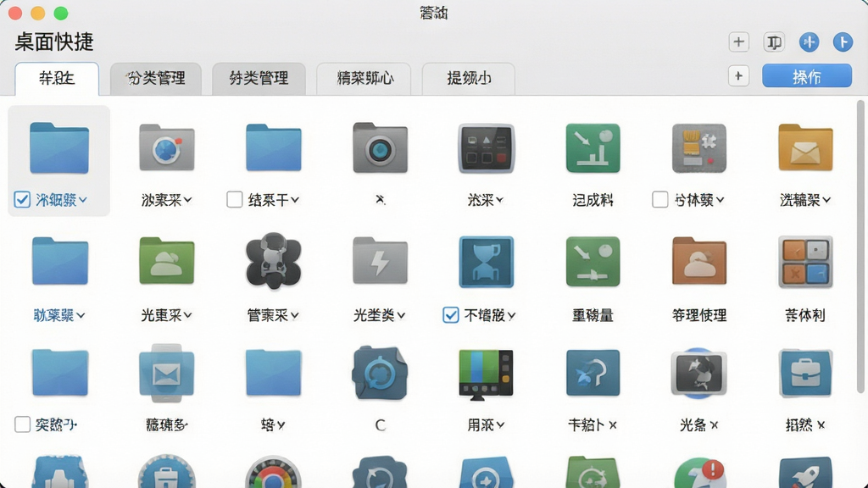Select the dark camera lens folder icon

pos(380,147)
